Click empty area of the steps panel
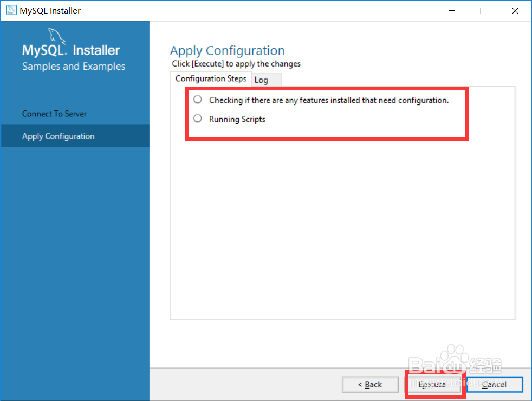The height and width of the screenshot is (401, 532). pos(342,227)
